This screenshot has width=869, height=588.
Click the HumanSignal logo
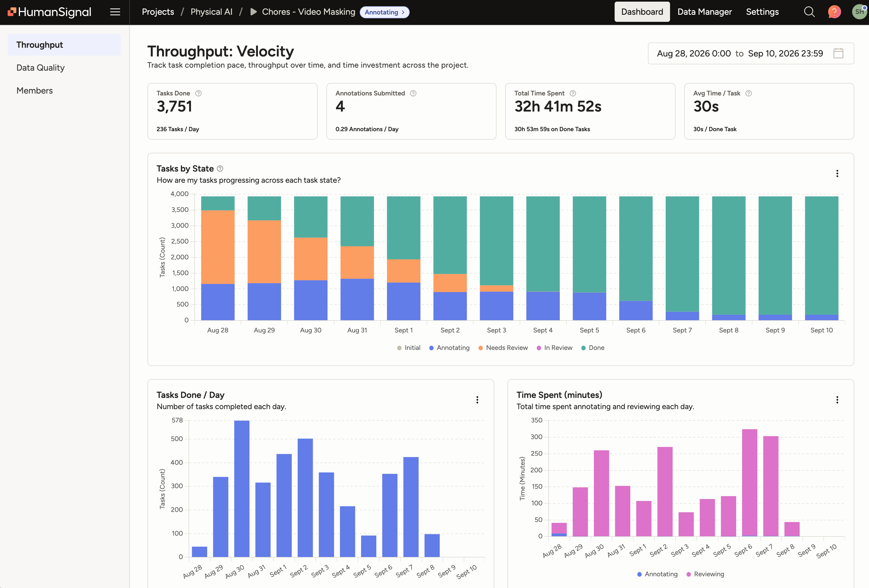[x=49, y=12]
